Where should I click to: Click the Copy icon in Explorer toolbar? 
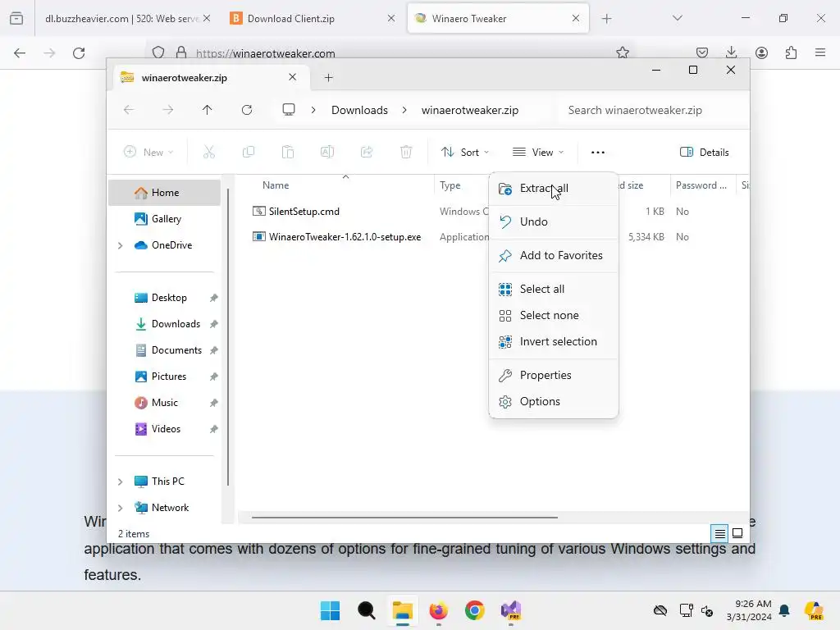(x=249, y=153)
